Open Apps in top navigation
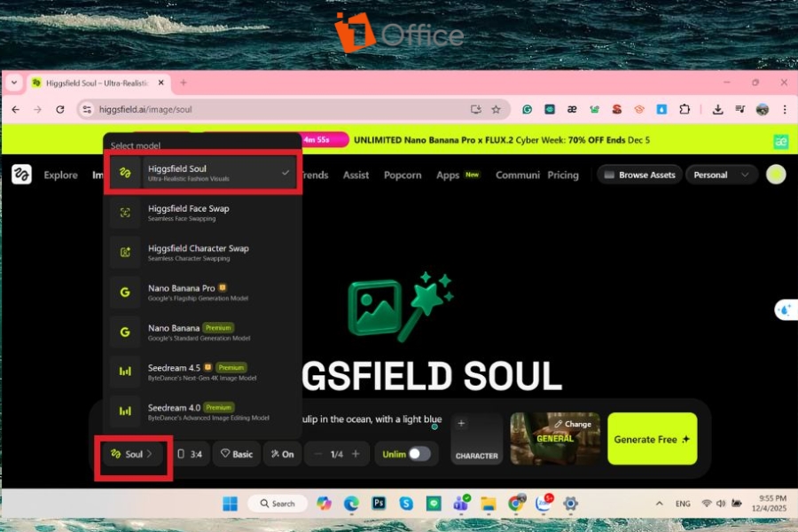Screen dimensions: 798x532 pyautogui.click(x=448, y=176)
